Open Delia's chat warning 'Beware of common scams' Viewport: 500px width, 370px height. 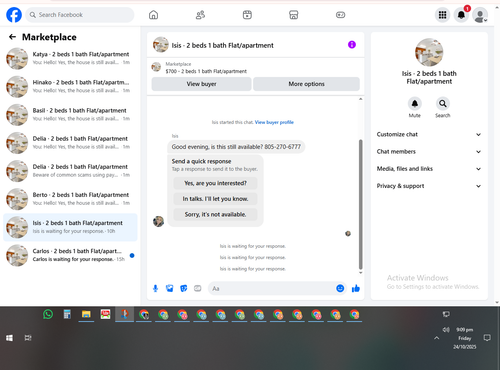(x=70, y=171)
